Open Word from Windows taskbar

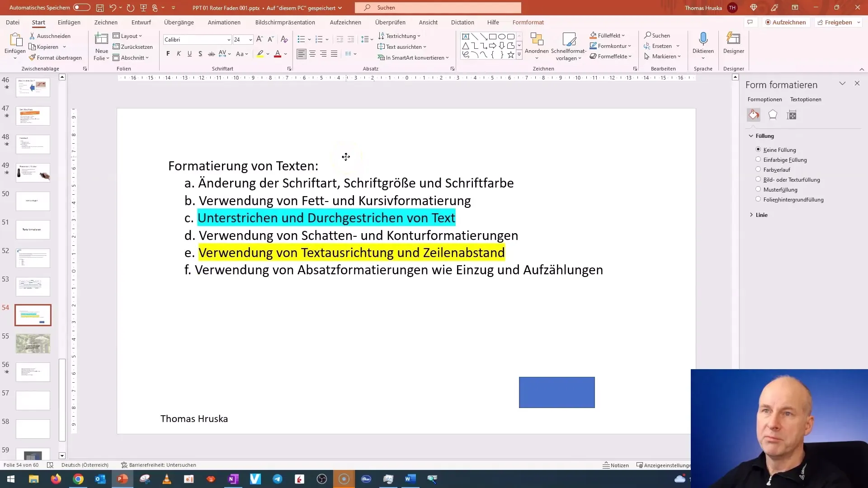click(410, 479)
